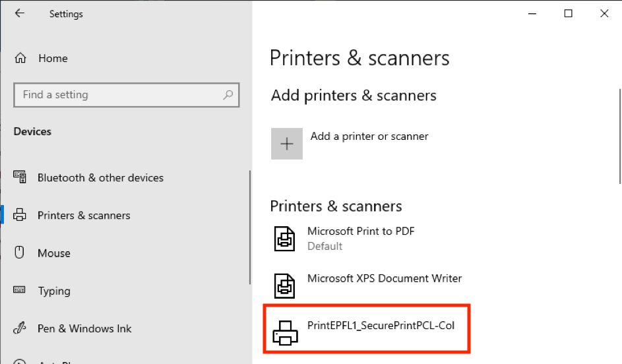This screenshot has width=622, height=364.
Task: Click the plus button to add printer
Action: point(287,144)
